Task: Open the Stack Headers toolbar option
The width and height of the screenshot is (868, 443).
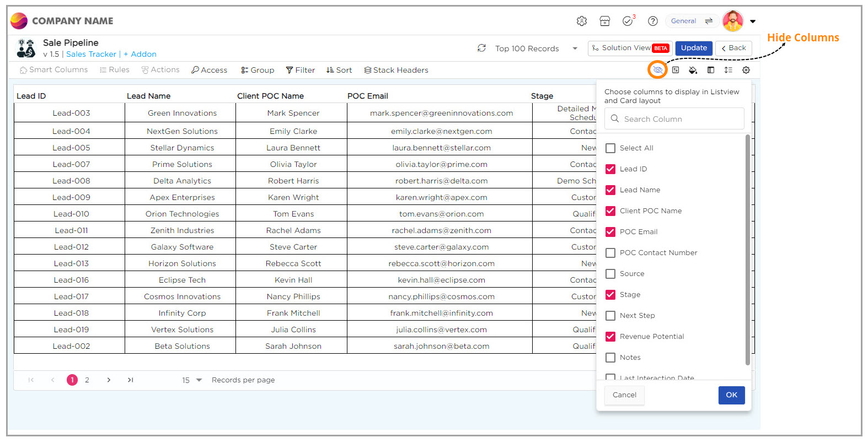Action: coord(396,70)
